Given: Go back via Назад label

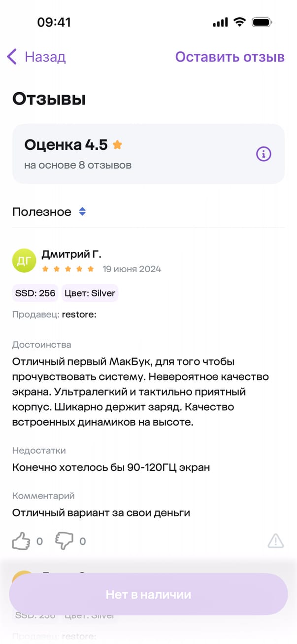Looking at the screenshot, I should click(x=45, y=57).
